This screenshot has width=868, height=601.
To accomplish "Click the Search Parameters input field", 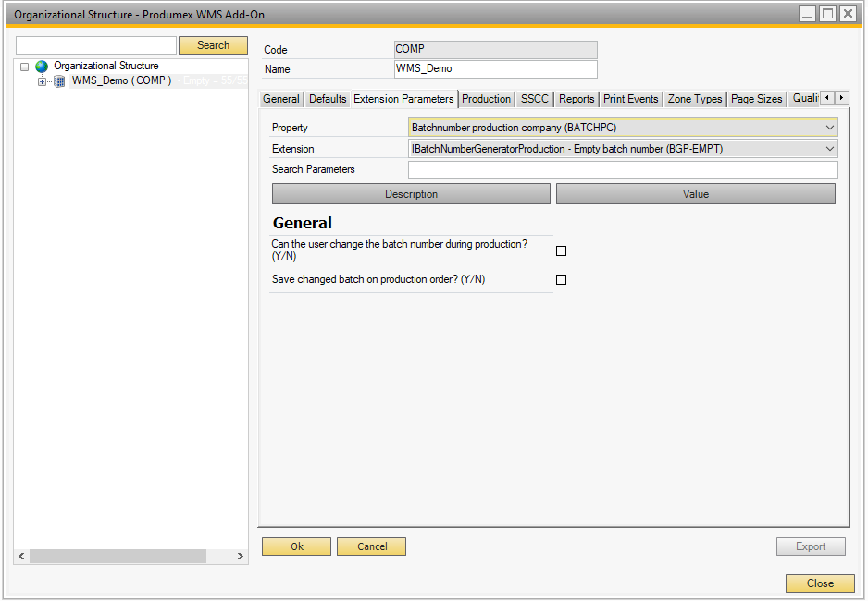I will (622, 170).
